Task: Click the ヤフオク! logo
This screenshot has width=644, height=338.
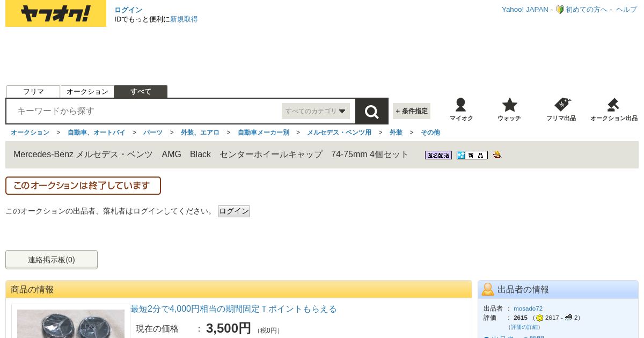Action: (56, 13)
